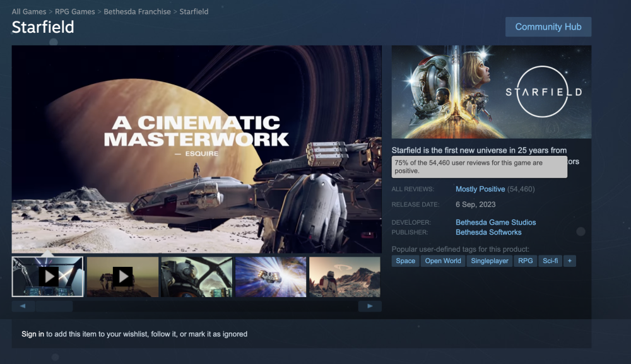Image resolution: width=631 pixels, height=364 pixels.
Task: Select the spaceship warp screenshot thumbnail
Action: pos(271,276)
